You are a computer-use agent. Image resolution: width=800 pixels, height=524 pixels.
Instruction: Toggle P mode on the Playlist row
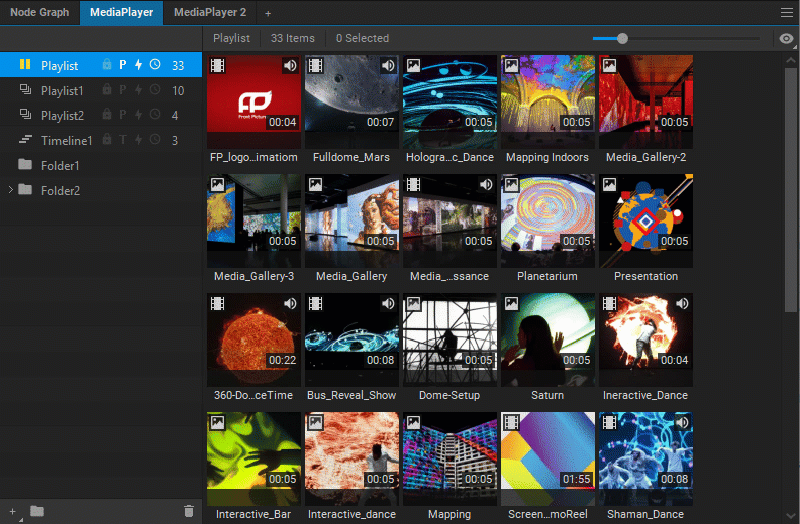click(122, 65)
